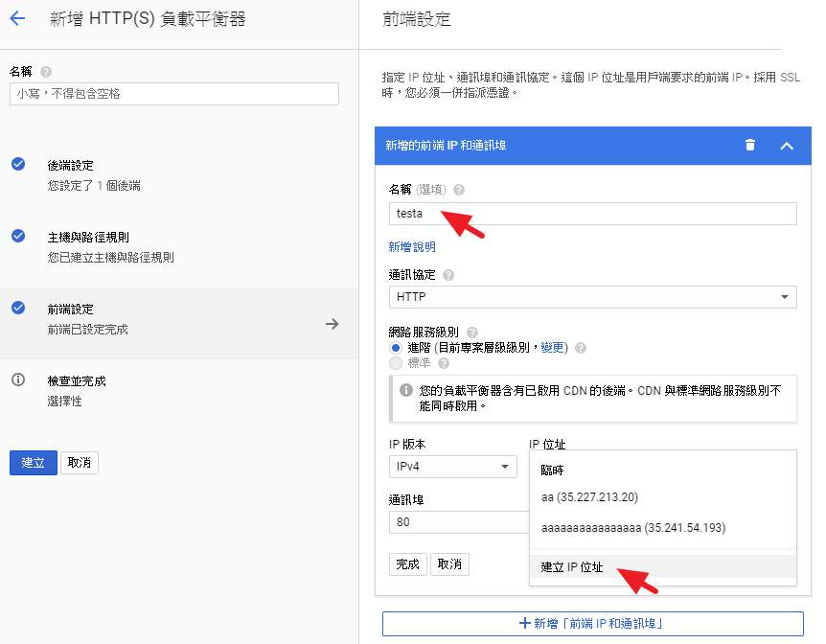
Task: Click help icon beside 通訊協定
Action: click(x=448, y=275)
